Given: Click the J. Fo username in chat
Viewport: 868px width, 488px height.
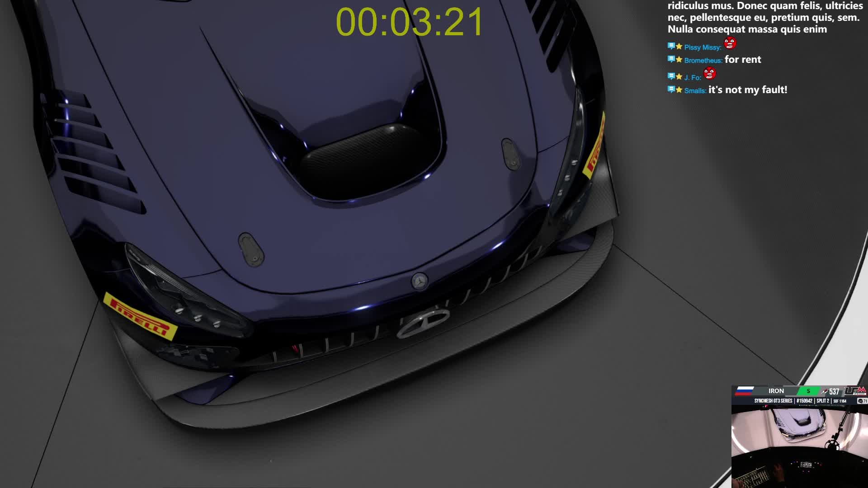Looking at the screenshot, I should 692,78.
